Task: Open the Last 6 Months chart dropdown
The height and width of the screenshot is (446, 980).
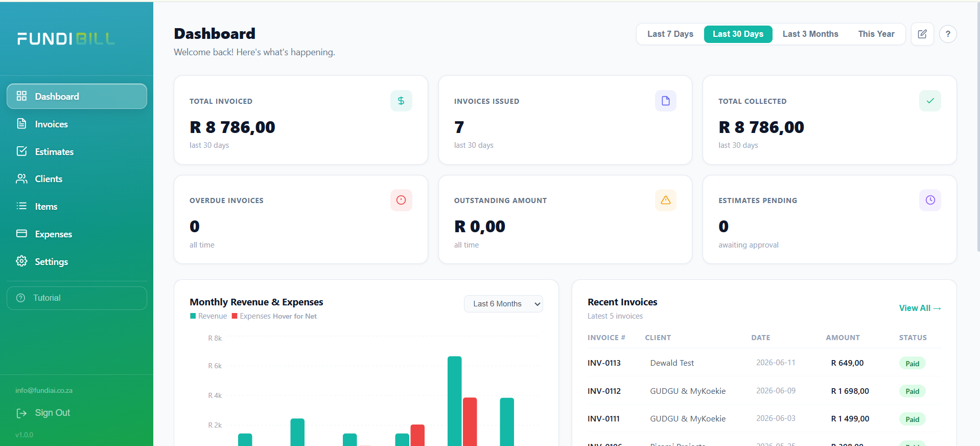Action: click(503, 304)
